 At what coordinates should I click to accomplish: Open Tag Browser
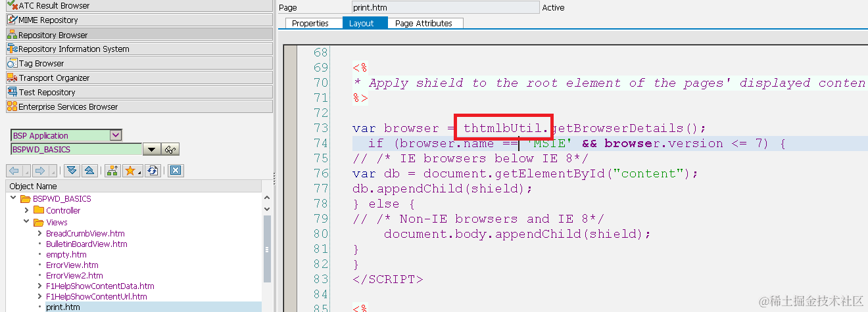(x=139, y=63)
